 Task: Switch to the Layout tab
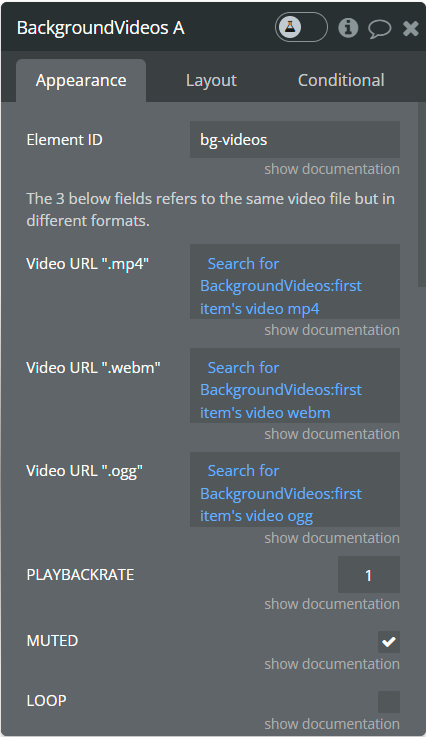(211, 80)
